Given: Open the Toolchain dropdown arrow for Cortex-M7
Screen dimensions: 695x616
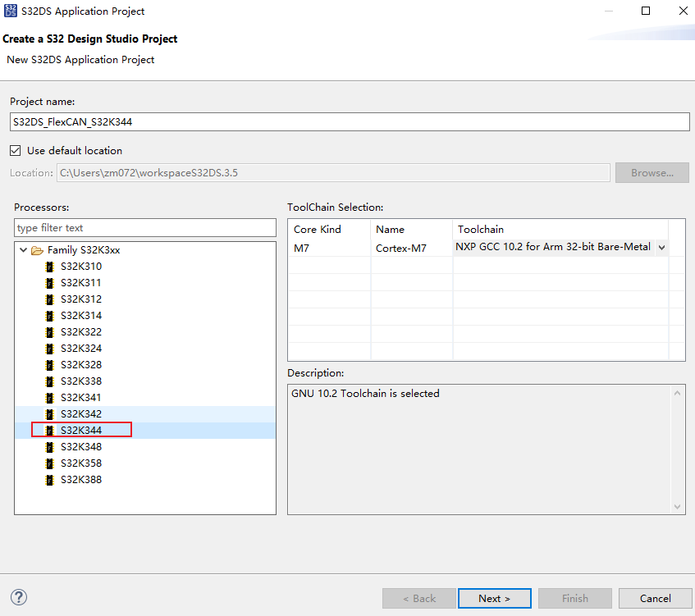Looking at the screenshot, I should (661, 247).
